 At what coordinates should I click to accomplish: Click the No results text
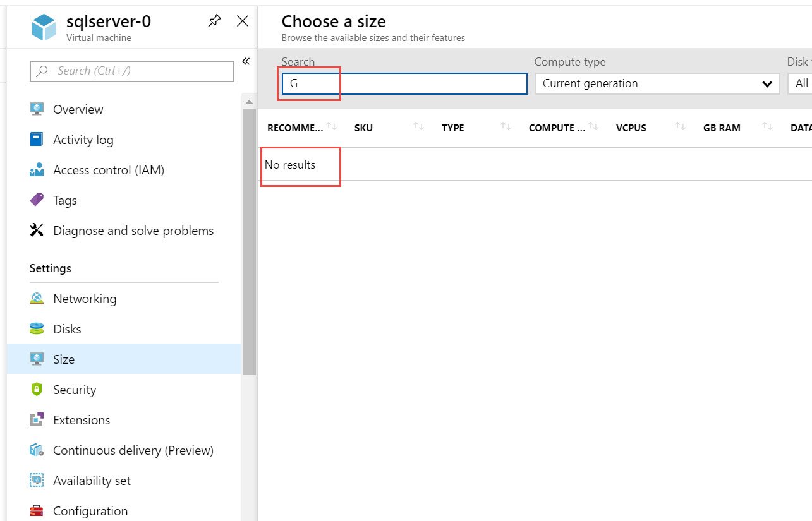click(x=290, y=165)
